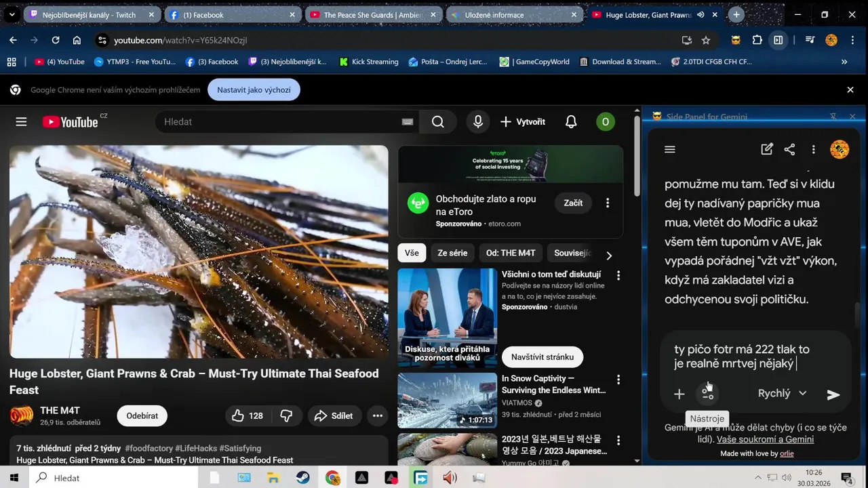This screenshot has width=868, height=488.
Task: Reload the page in Chrome
Action: (x=56, y=40)
